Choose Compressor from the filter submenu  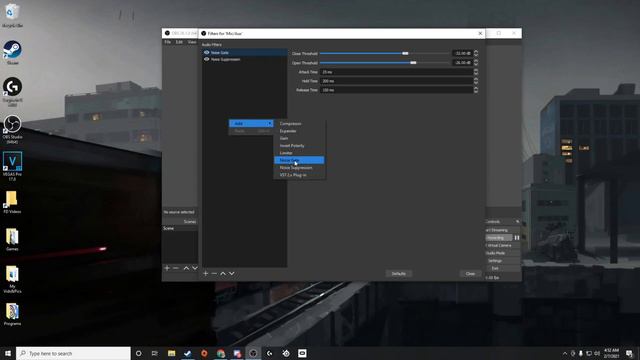[x=299, y=123]
